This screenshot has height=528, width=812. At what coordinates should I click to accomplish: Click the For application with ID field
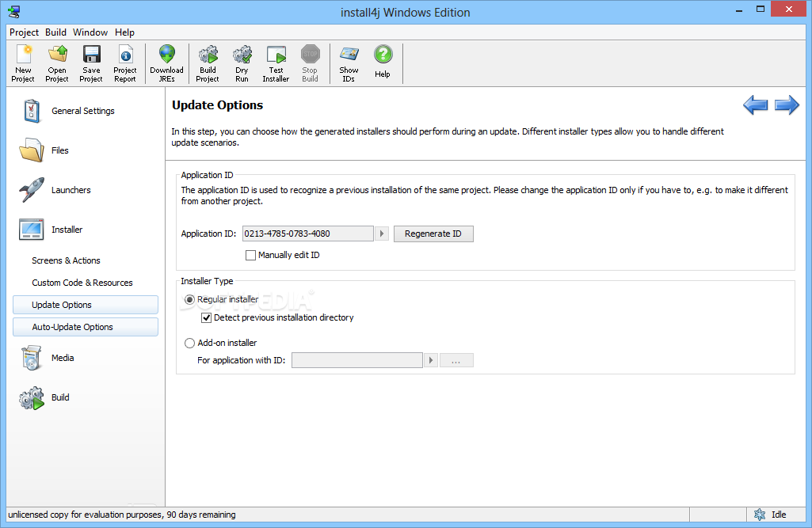click(x=356, y=360)
